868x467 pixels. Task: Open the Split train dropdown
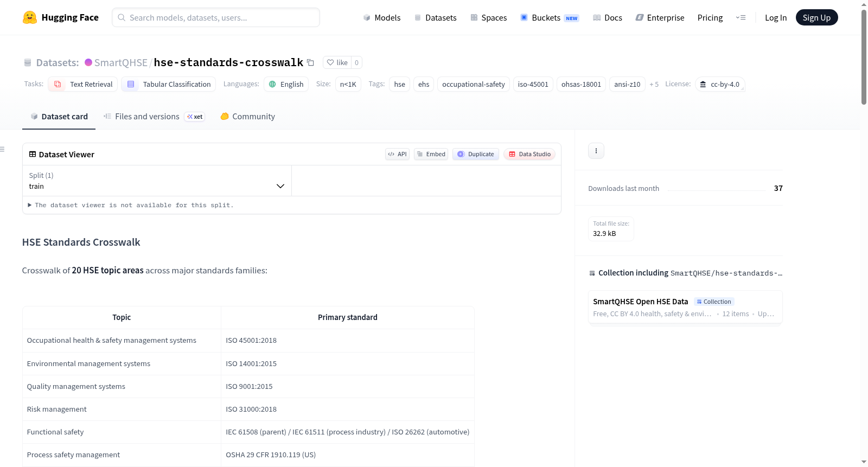tap(157, 181)
